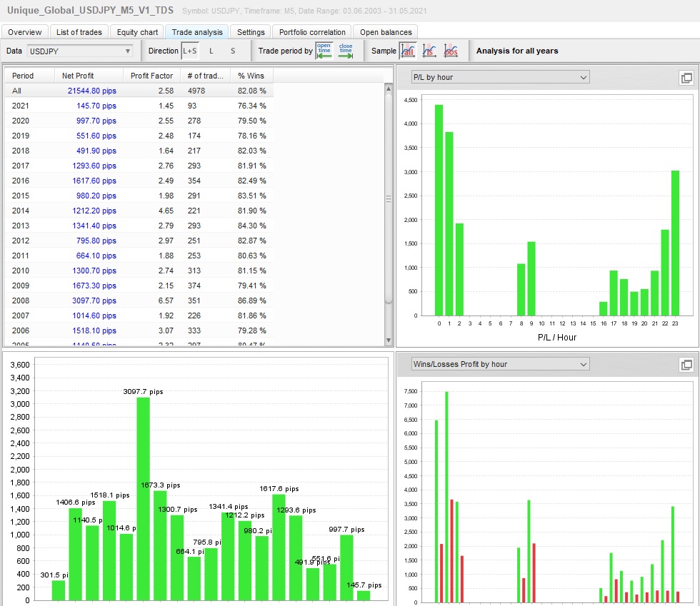Choose the in-sample (IS) chart icon
Image resolution: width=700 pixels, height=606 pixels.
[429, 51]
